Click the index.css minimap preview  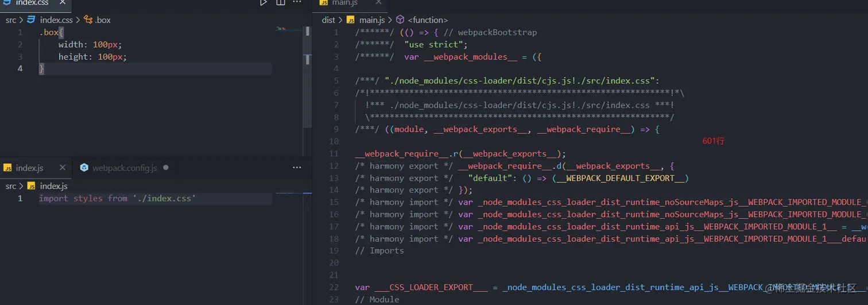(x=289, y=29)
